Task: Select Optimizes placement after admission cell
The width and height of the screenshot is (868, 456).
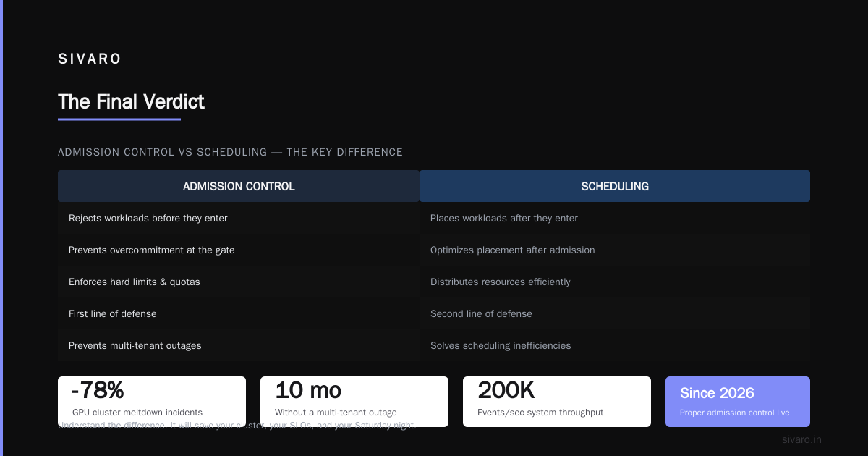Action: (x=615, y=250)
